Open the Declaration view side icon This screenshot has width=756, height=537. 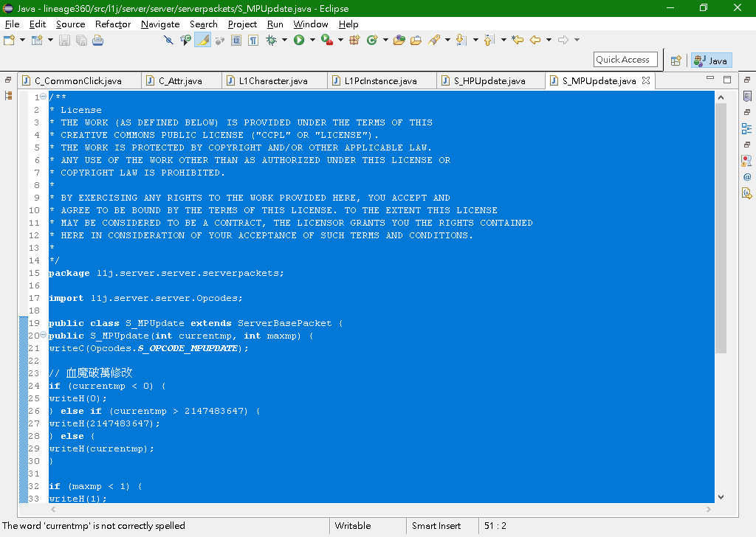tap(747, 193)
